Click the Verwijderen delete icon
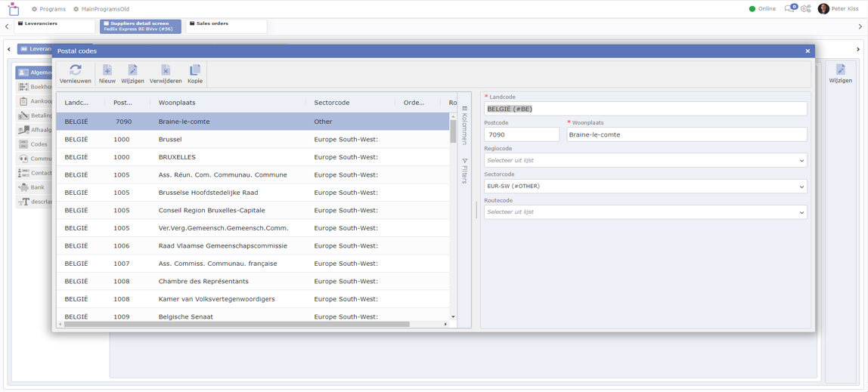 (x=166, y=70)
